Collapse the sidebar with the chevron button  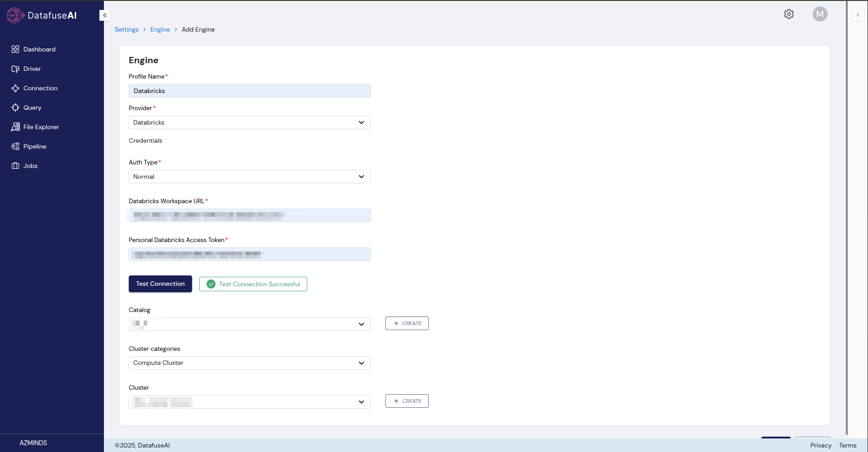coord(104,15)
